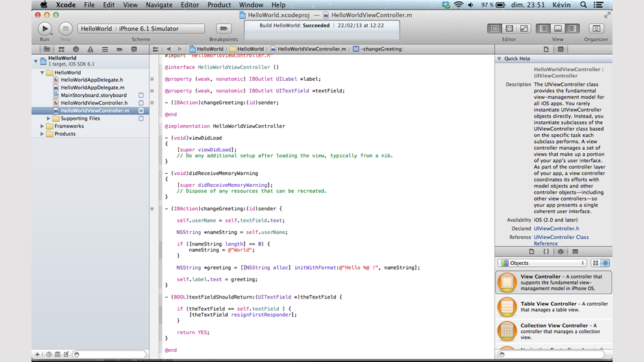Open the Organizer window button
The image size is (644, 362).
(596, 28)
